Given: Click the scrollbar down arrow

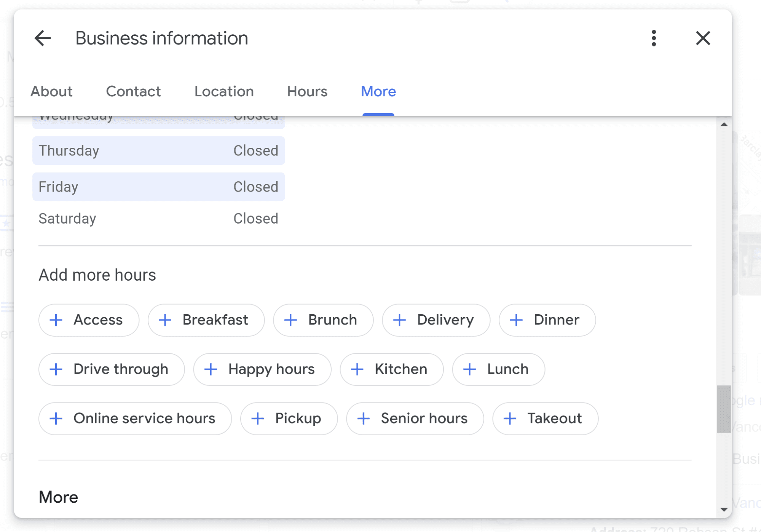Looking at the screenshot, I should [x=724, y=510].
